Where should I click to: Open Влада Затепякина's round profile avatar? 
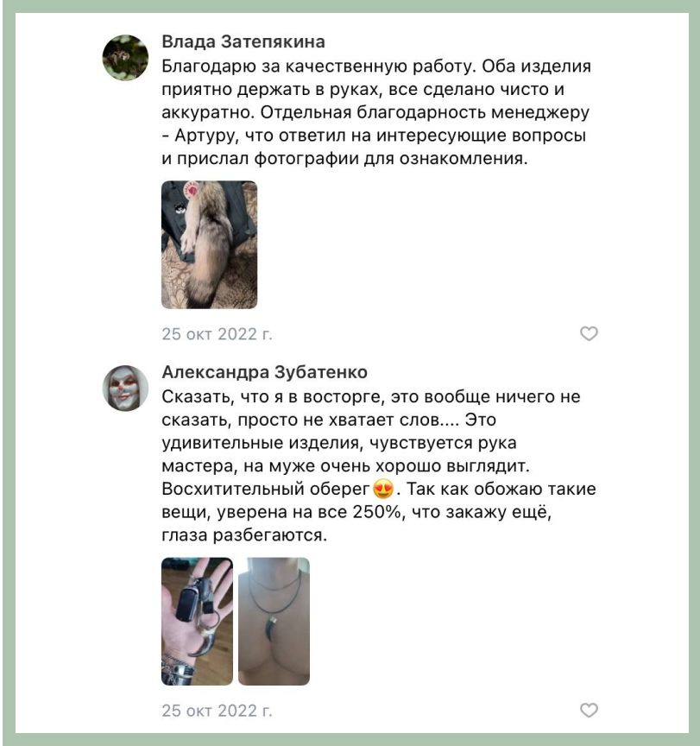pyautogui.click(x=125, y=58)
